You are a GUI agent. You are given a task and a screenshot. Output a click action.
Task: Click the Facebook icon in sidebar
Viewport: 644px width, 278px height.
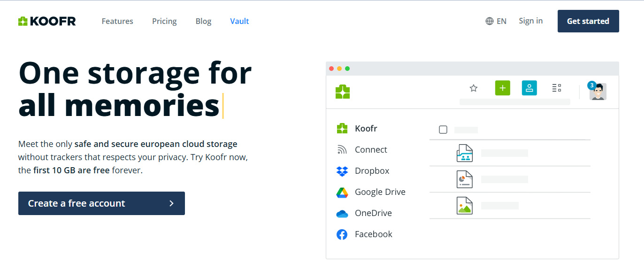tap(342, 234)
